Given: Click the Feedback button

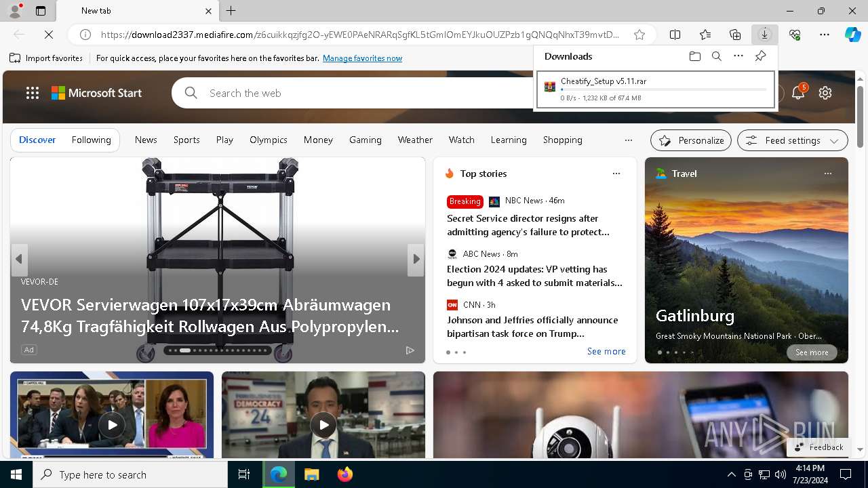Looking at the screenshot, I should [818, 447].
